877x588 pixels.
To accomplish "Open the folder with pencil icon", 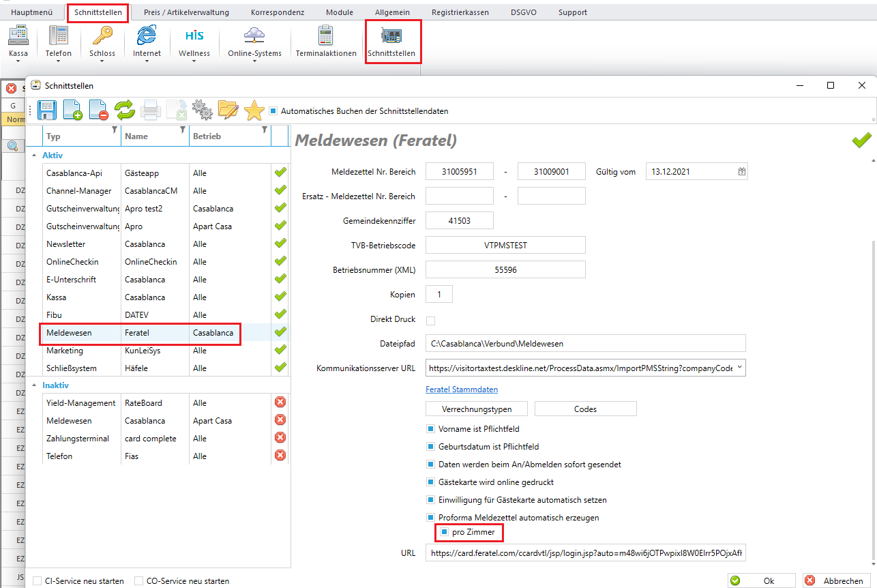I will pyautogui.click(x=228, y=110).
